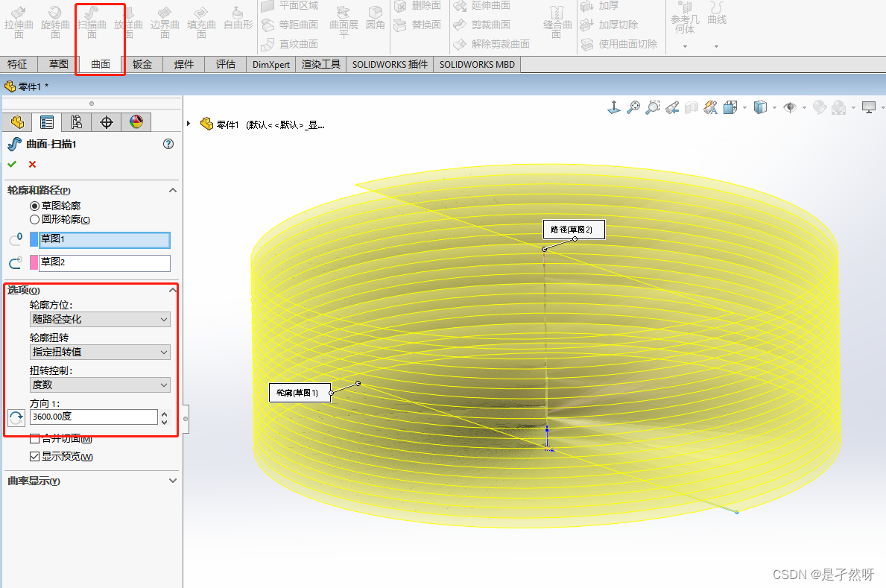Select the 草图轮廓 radio option
886x588 pixels.
pyautogui.click(x=34, y=206)
